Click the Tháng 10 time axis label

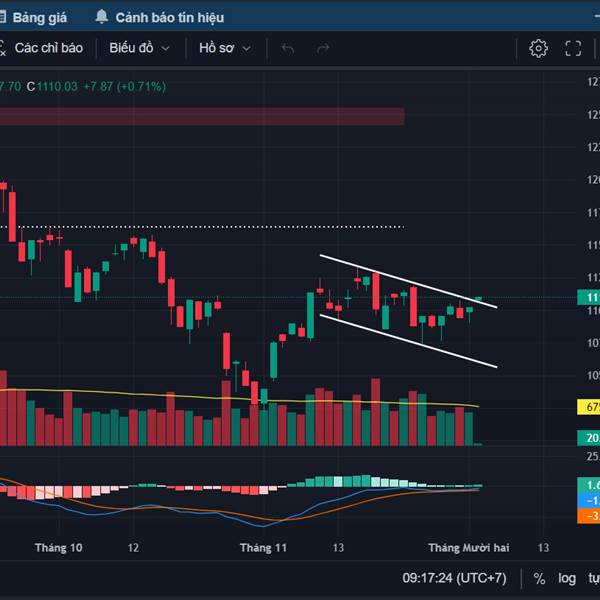click(x=59, y=548)
